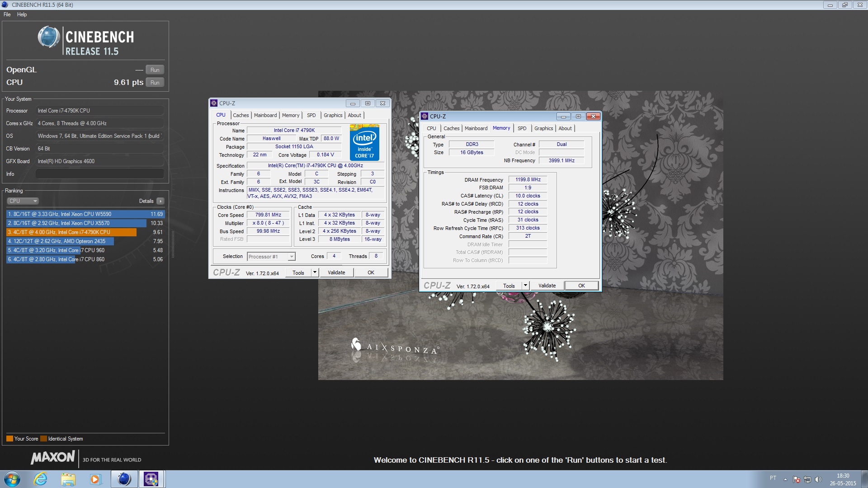The image size is (868, 488).
Task: Open the Action Center flag icon
Action: click(x=797, y=479)
